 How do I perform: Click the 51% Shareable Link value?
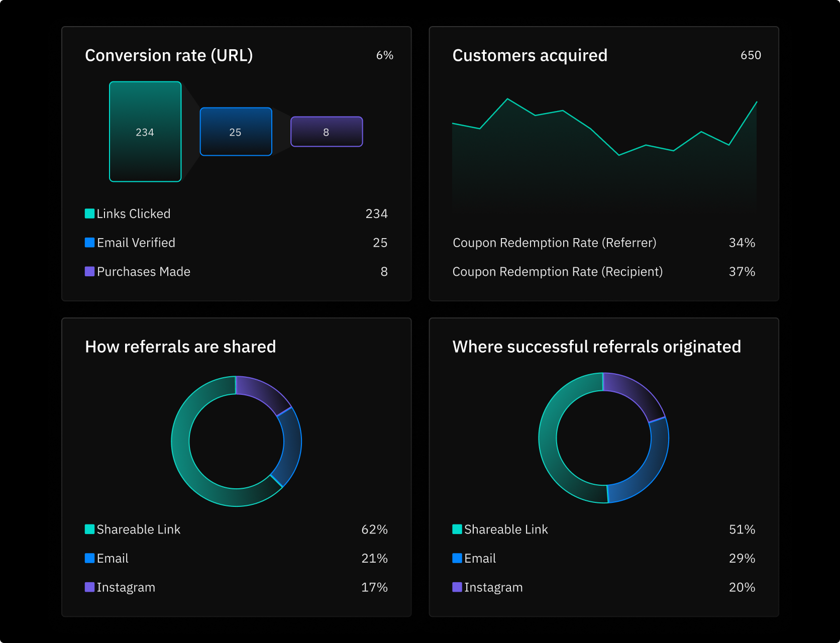(742, 529)
